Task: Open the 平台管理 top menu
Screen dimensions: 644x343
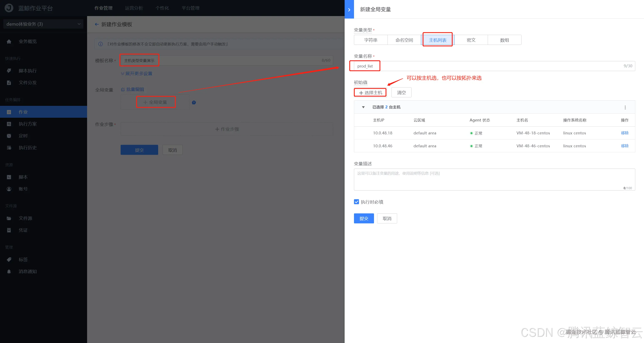Action: coord(190,8)
